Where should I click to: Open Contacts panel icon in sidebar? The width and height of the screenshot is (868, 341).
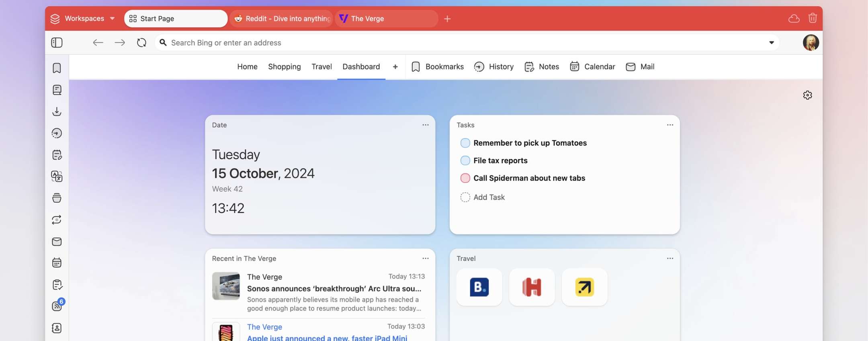(x=57, y=328)
